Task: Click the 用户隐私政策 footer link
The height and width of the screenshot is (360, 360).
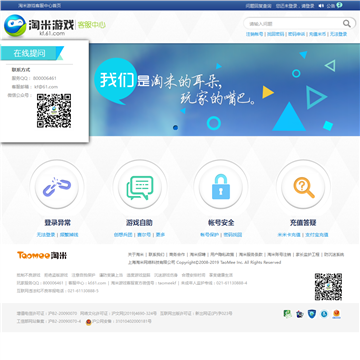Action: click(x=222, y=255)
